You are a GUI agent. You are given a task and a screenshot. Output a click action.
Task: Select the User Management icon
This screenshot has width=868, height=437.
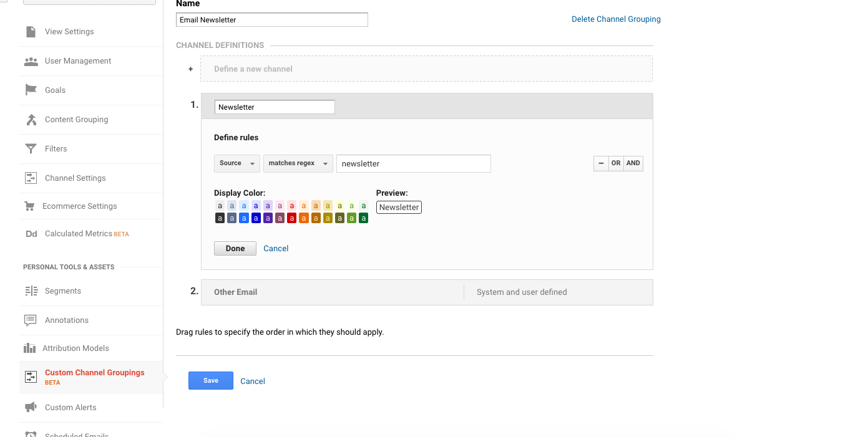[x=31, y=60]
